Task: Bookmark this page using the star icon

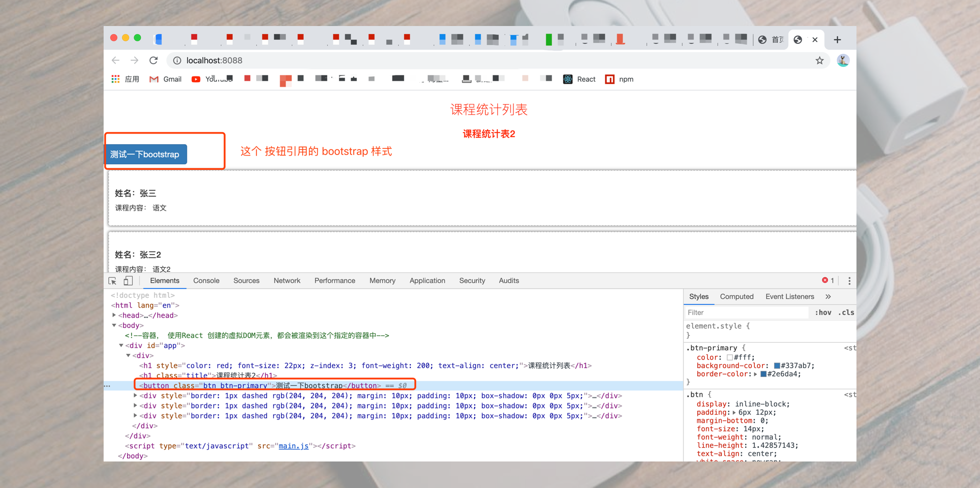Action: pyautogui.click(x=820, y=60)
